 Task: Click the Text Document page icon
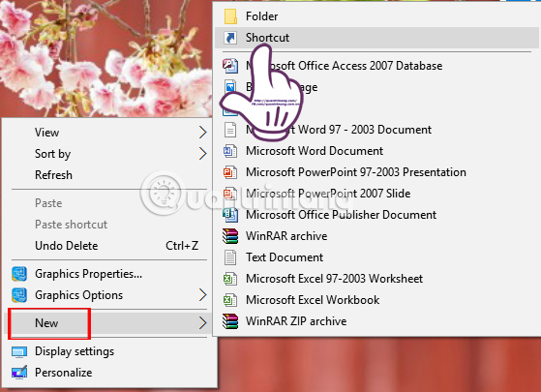point(230,257)
